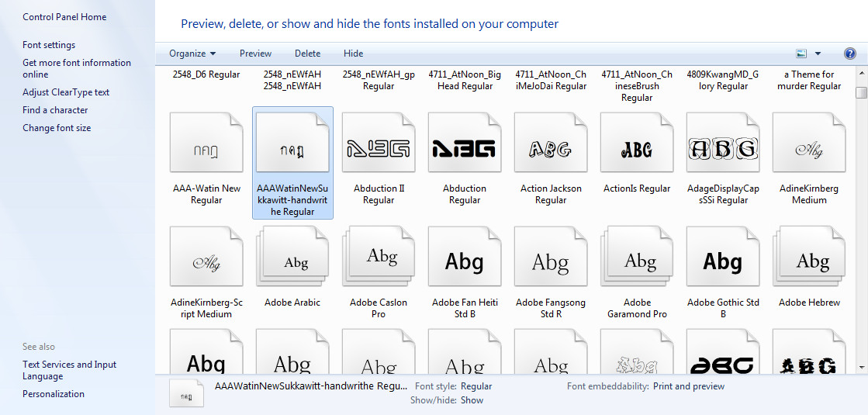Click the Change your view icon
The width and height of the screenshot is (868, 415).
(801, 54)
